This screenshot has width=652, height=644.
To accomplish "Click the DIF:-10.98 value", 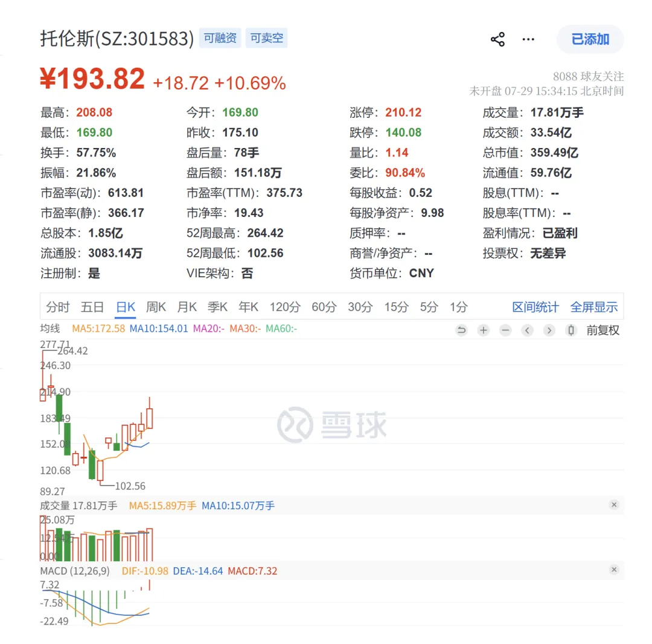I will click(x=145, y=571).
